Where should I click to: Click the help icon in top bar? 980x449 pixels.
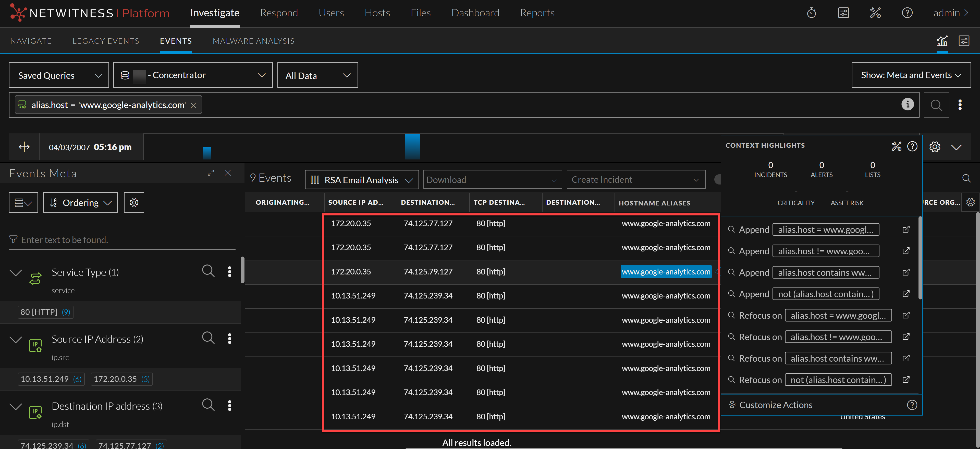point(907,13)
